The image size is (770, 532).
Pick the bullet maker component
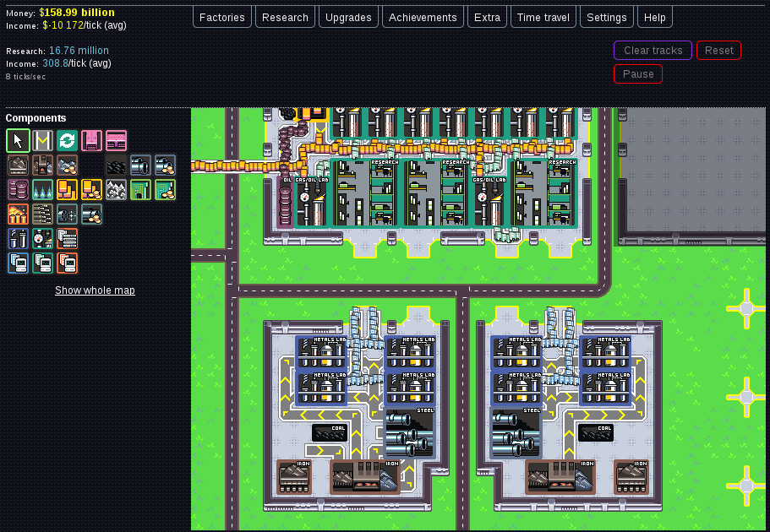coord(43,214)
